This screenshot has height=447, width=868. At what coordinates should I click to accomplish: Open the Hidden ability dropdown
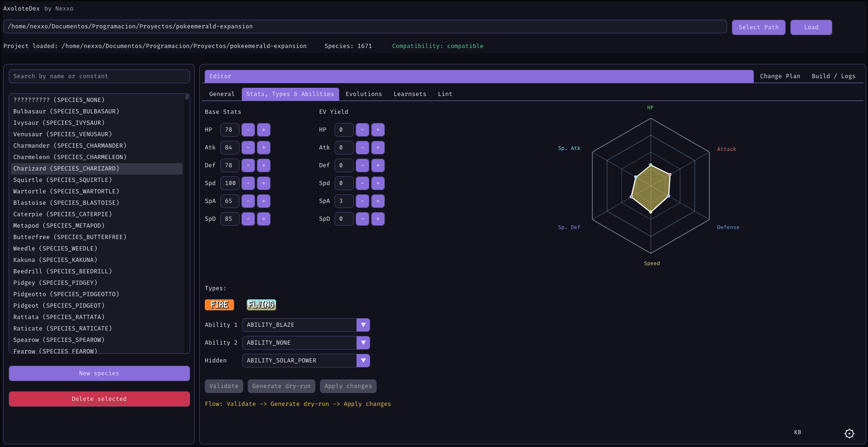coord(306,361)
